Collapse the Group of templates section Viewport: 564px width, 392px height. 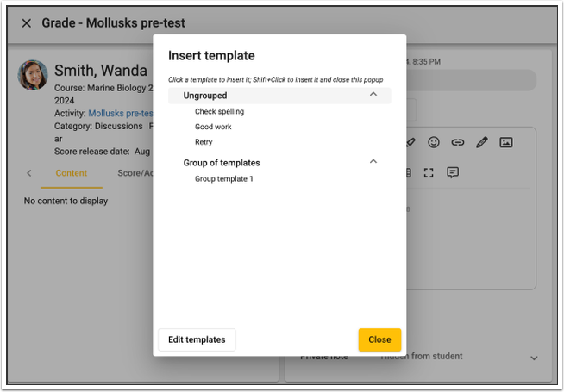coord(373,162)
